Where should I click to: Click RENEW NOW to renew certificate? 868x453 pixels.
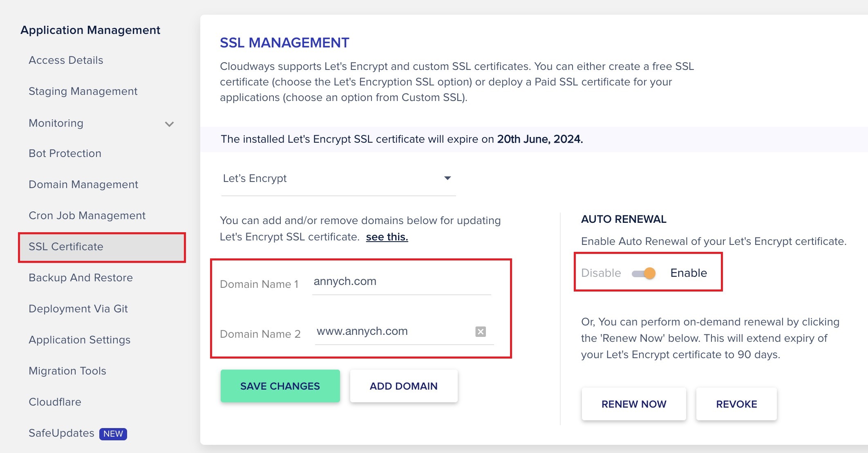[634, 404]
